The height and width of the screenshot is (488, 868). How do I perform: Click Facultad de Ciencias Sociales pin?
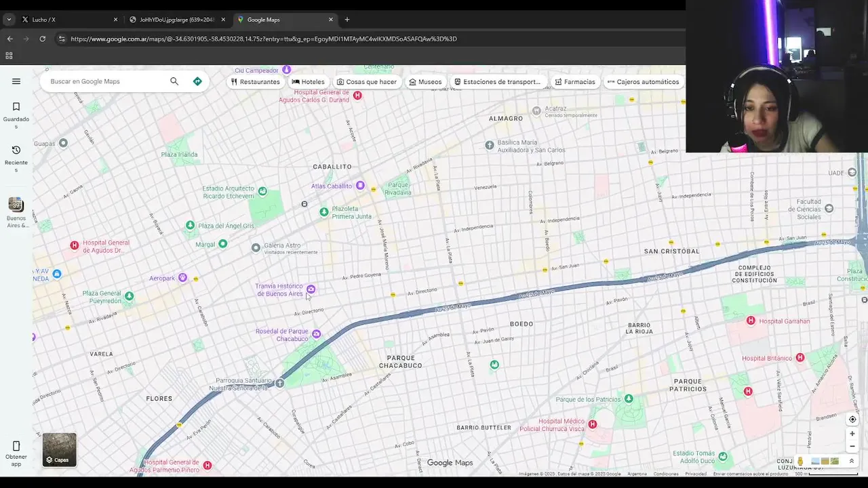coord(829,209)
